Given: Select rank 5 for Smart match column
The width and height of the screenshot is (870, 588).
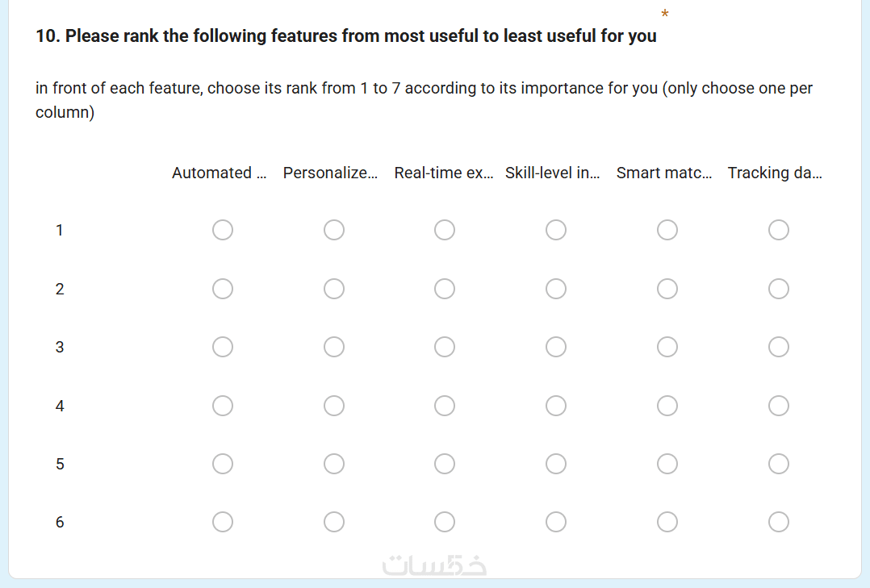Looking at the screenshot, I should pyautogui.click(x=667, y=464).
